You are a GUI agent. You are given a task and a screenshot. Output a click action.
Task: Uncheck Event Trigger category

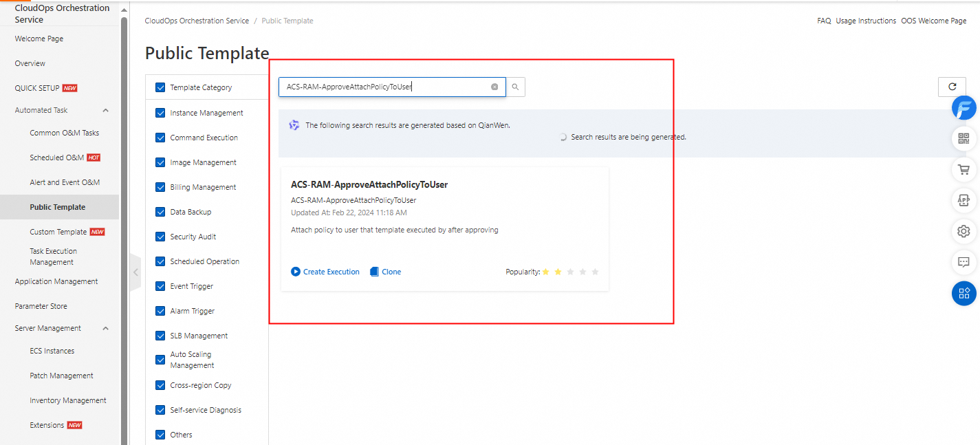click(160, 286)
